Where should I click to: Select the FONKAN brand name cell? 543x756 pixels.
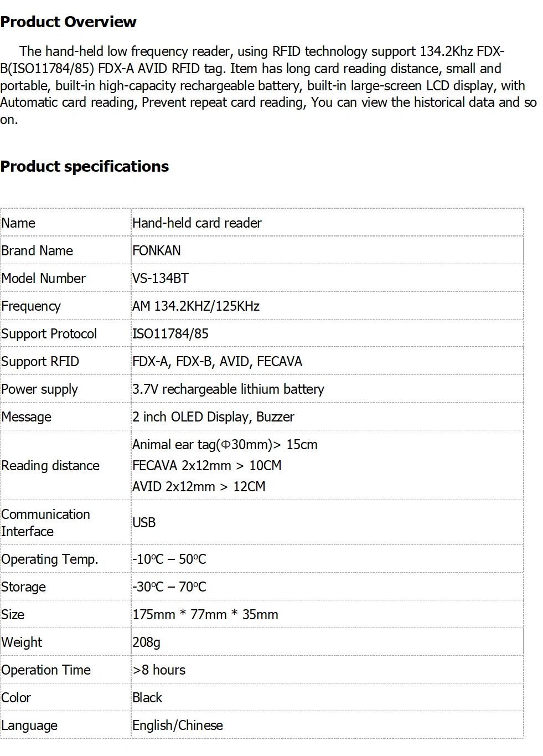tap(327, 250)
